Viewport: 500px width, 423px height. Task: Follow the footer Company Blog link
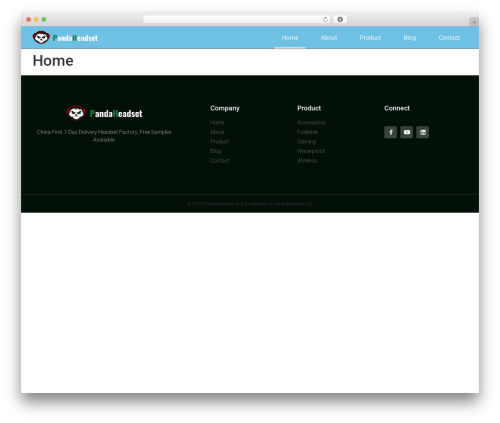(215, 151)
